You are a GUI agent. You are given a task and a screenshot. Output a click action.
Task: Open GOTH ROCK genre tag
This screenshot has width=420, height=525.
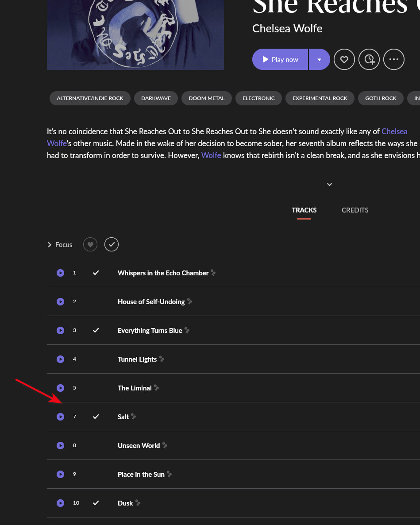point(381,98)
